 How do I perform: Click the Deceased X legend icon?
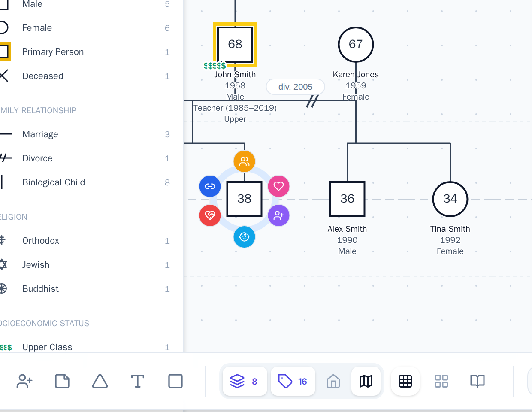point(3,76)
